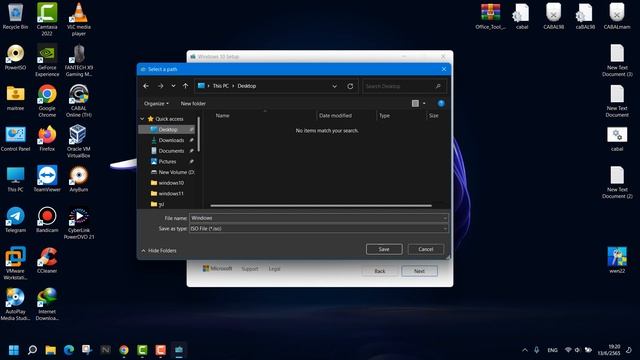Image resolution: width=640 pixels, height=360 pixels.
Task: Create a New folder
Action: click(193, 104)
